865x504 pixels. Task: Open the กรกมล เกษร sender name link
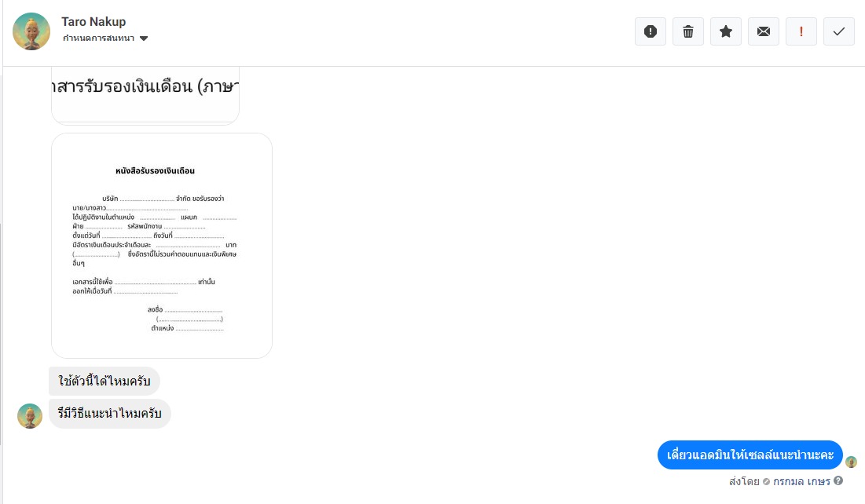(x=801, y=481)
